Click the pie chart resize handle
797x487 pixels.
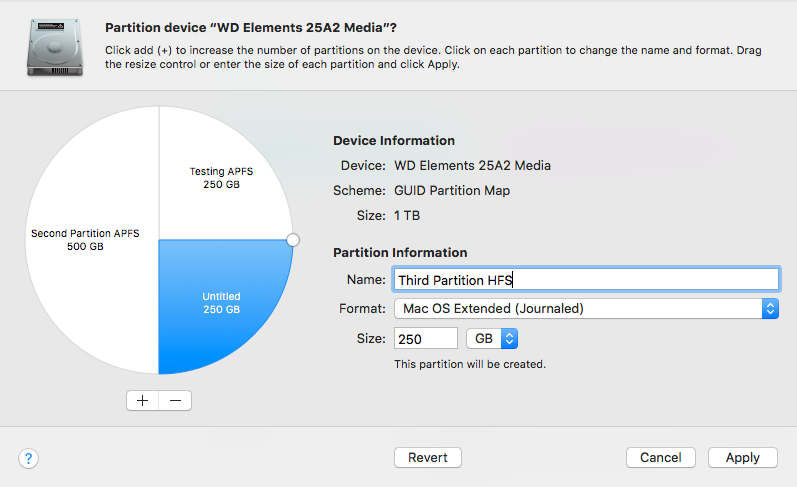[x=293, y=240]
